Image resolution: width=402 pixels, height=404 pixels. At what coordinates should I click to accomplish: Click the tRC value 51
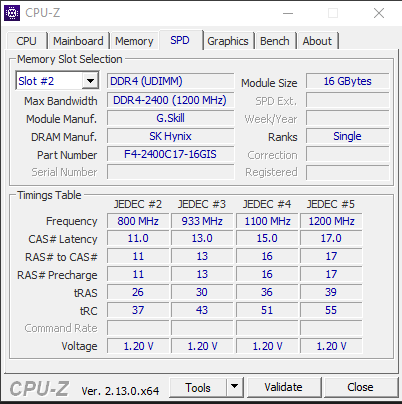tap(267, 310)
